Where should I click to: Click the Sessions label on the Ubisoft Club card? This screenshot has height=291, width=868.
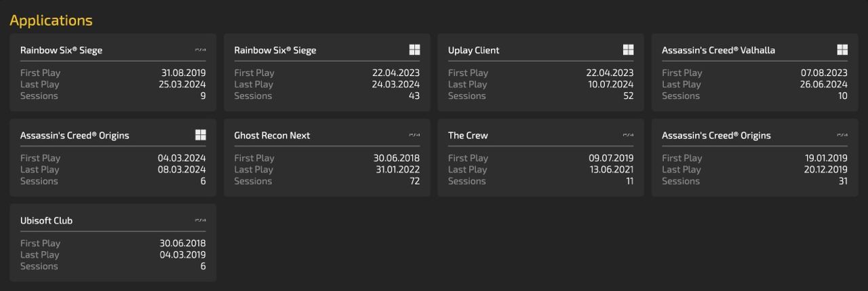click(x=39, y=266)
